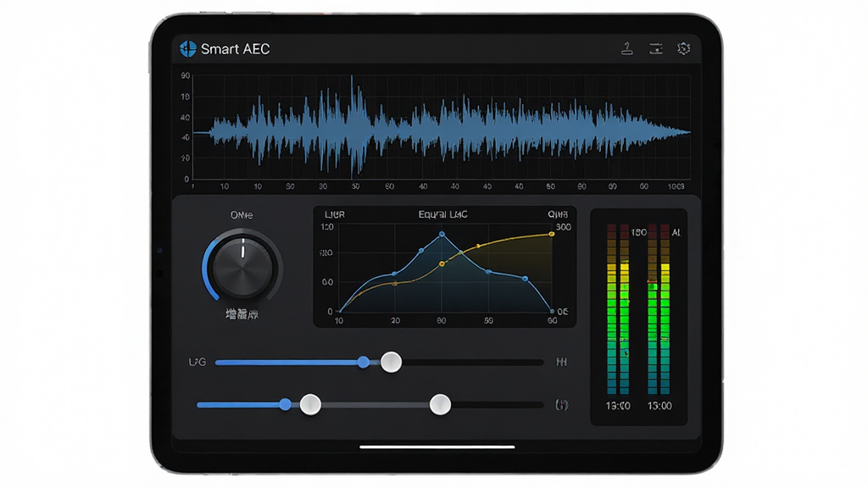Image resolution: width=868 pixels, height=488 pixels.
Task: Click the icon at the right end of the L/G slider
Action: 561,362
